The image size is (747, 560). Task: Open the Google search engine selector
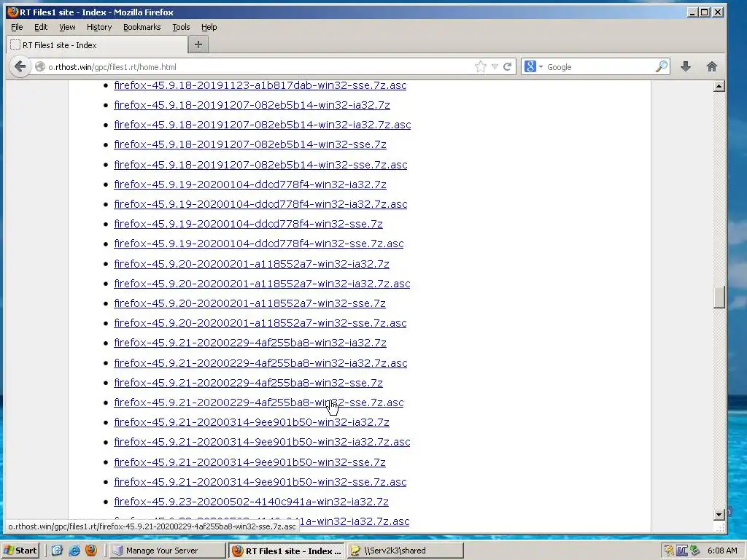point(533,66)
